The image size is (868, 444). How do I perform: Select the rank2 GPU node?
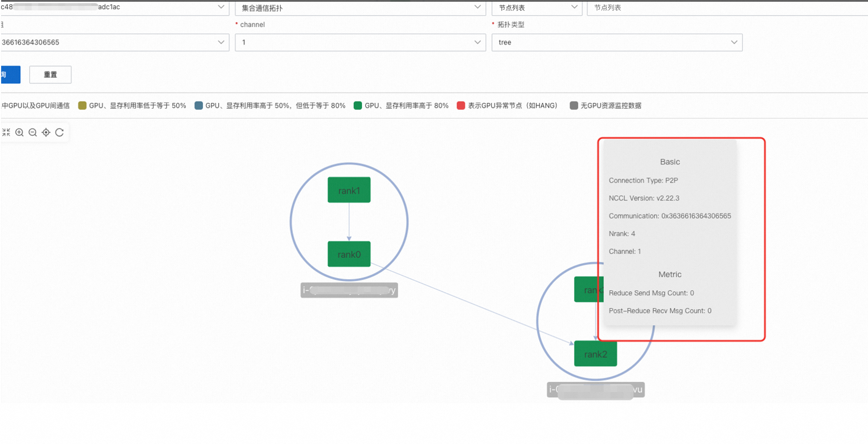click(595, 354)
